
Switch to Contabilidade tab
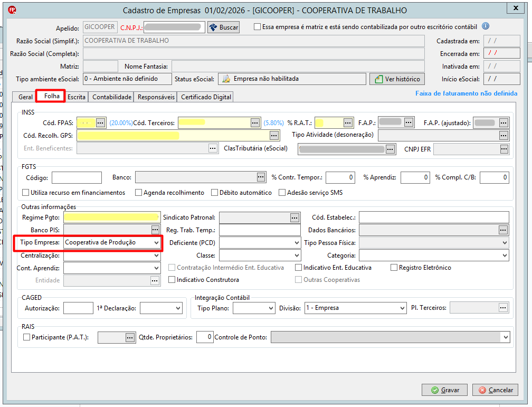[x=112, y=97]
